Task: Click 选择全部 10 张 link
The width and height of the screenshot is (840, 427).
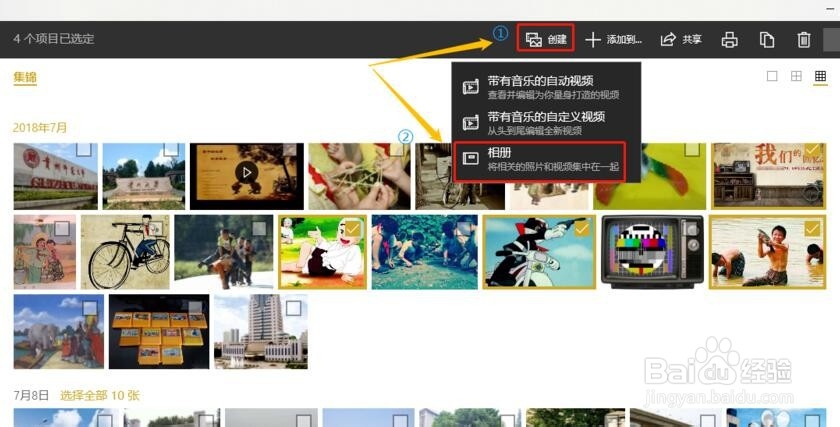Action: click(100, 396)
